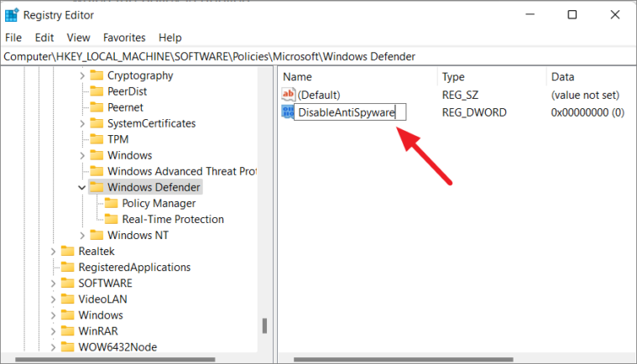637x364 pixels.
Task: Click the (Default) string value icon
Action: (x=288, y=95)
